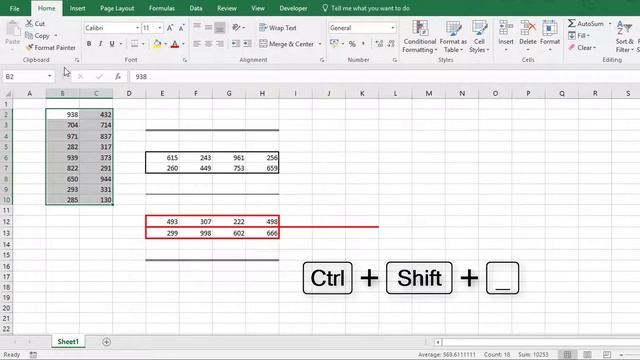640x360 pixels.
Task: Click AutoSum
Action: [x=586, y=24]
